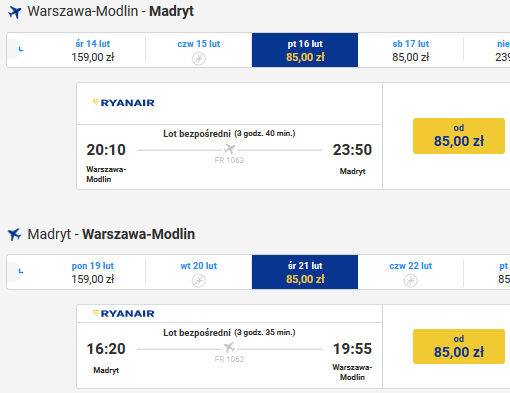This screenshot has height=393, width=510.
Task: Click the Ryanair logo on the outbound flight card
Action: 124,103
